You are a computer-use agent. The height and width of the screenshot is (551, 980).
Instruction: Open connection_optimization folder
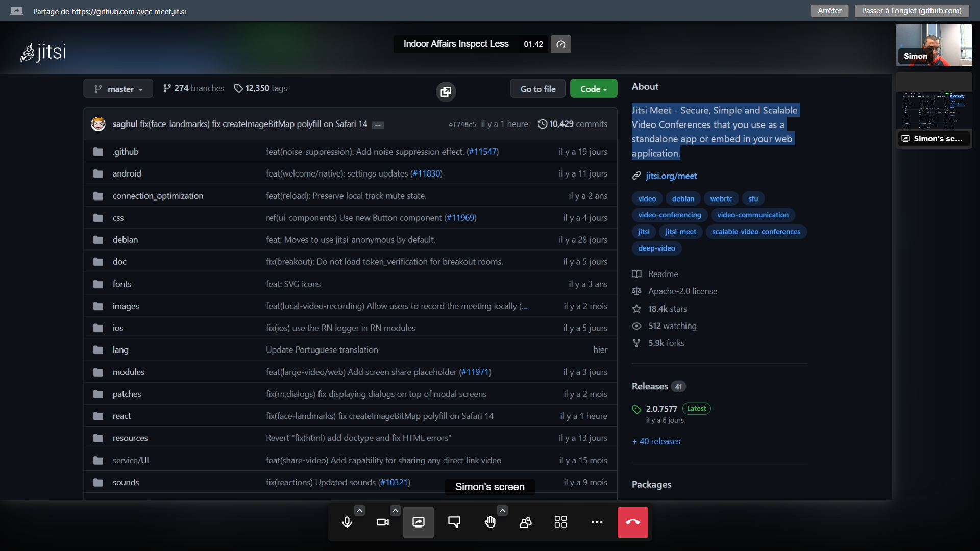point(158,196)
